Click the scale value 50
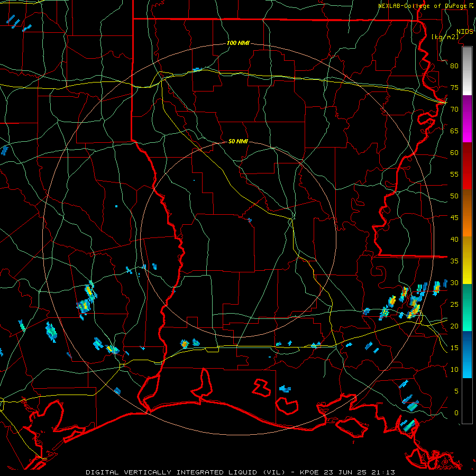This screenshot has height=476, width=476. (454, 196)
